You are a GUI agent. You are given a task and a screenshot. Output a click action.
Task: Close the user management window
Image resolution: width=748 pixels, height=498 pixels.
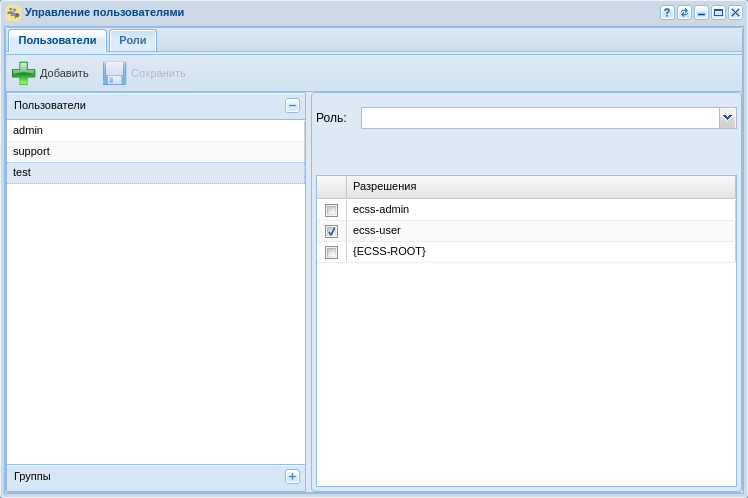(x=735, y=12)
